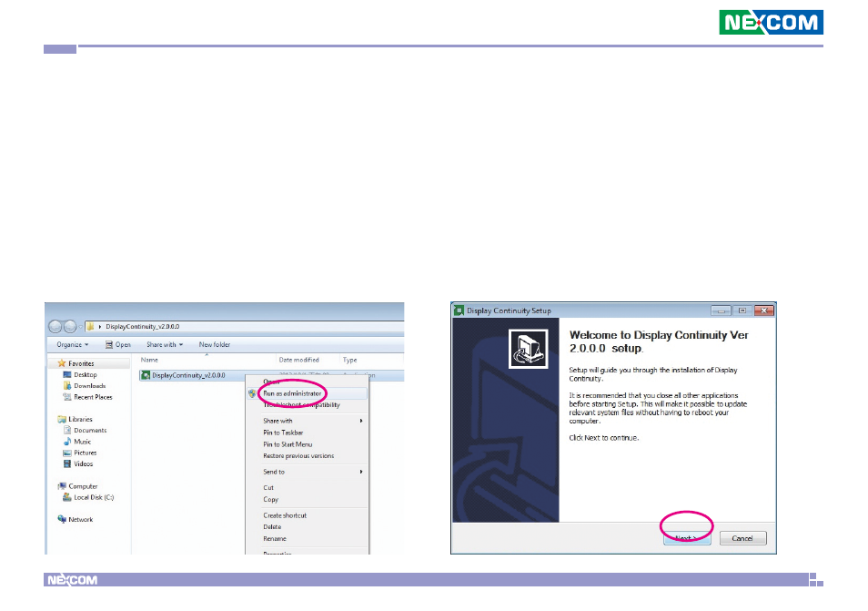868x611 pixels.
Task: Click the Forward arrow button in Explorer
Action: (70, 327)
